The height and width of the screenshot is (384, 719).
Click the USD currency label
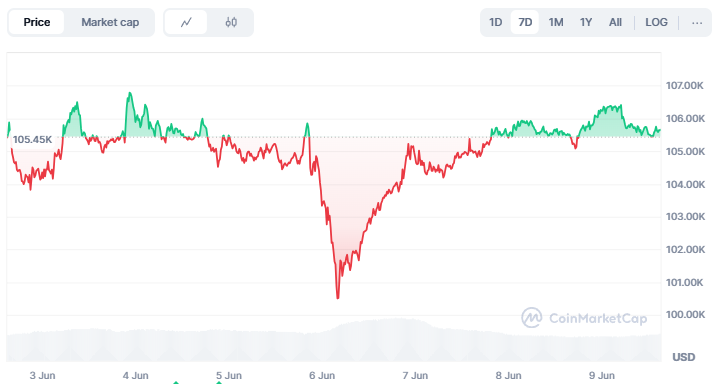(684, 357)
